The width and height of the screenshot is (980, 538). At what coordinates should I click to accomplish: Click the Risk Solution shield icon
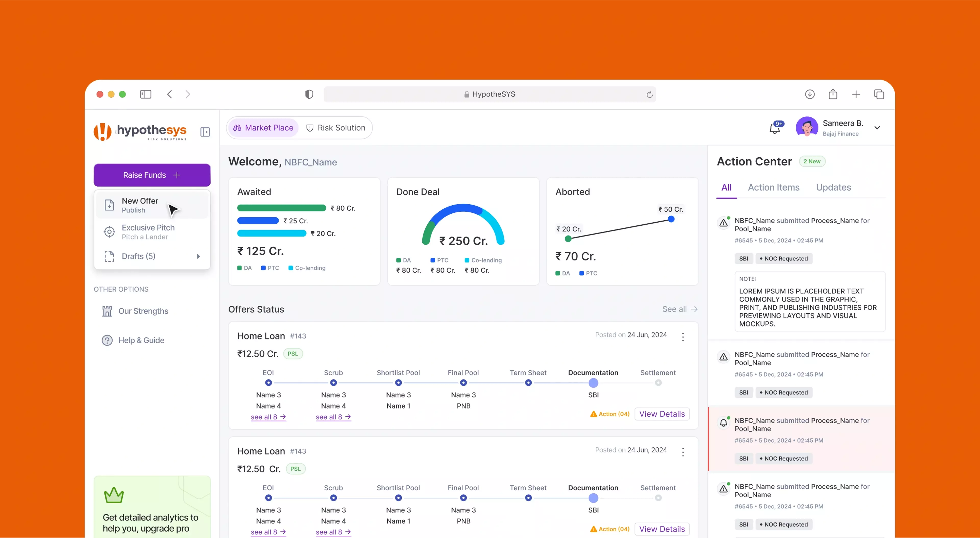(310, 128)
